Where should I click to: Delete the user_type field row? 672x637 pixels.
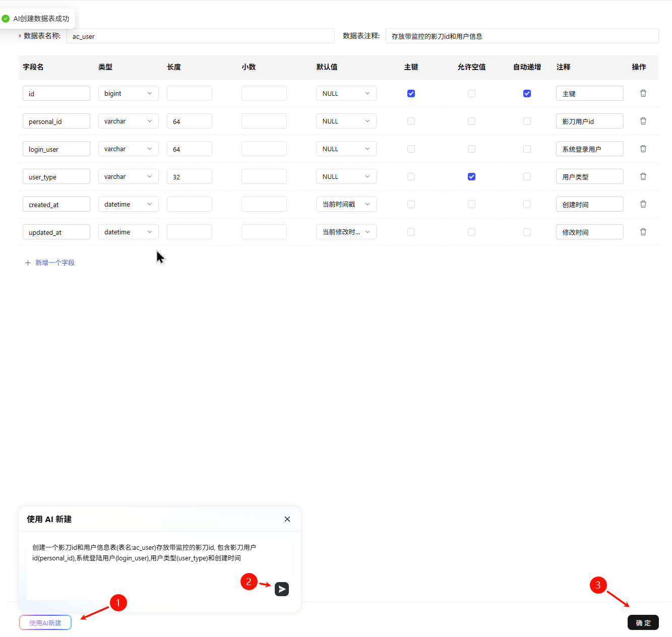pos(643,176)
